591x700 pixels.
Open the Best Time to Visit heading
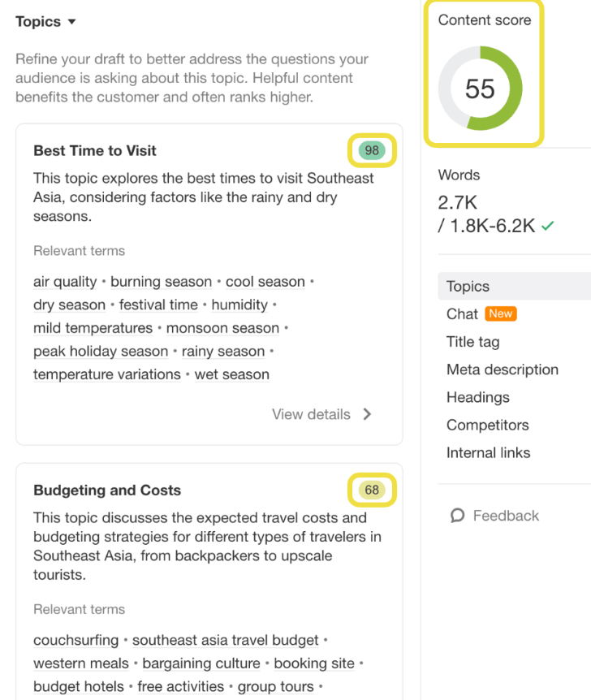click(x=95, y=151)
